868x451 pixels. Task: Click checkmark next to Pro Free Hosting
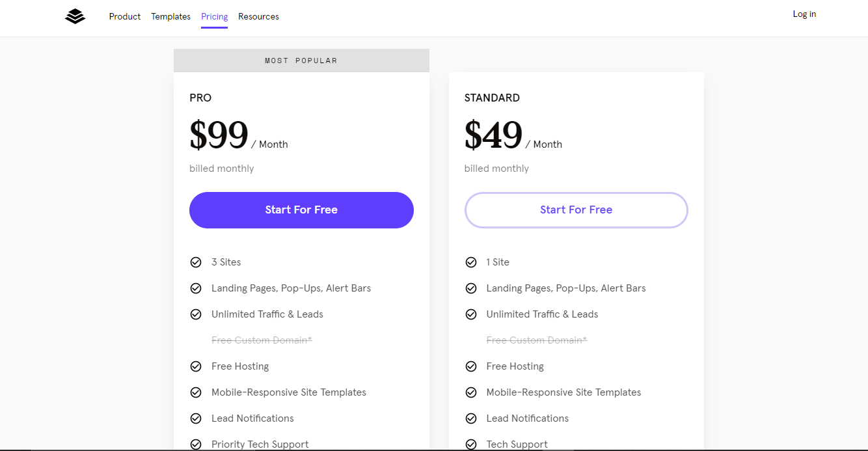coord(196,366)
